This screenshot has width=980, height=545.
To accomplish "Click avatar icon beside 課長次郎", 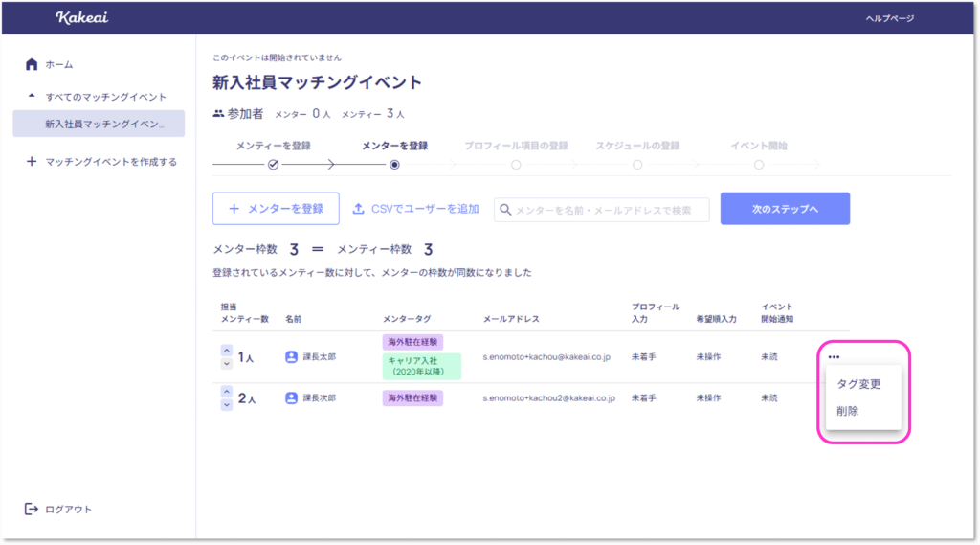I will (292, 397).
